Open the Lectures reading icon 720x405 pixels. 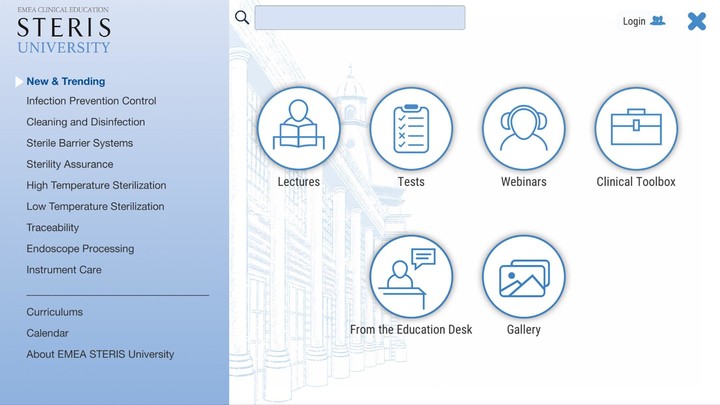298,128
